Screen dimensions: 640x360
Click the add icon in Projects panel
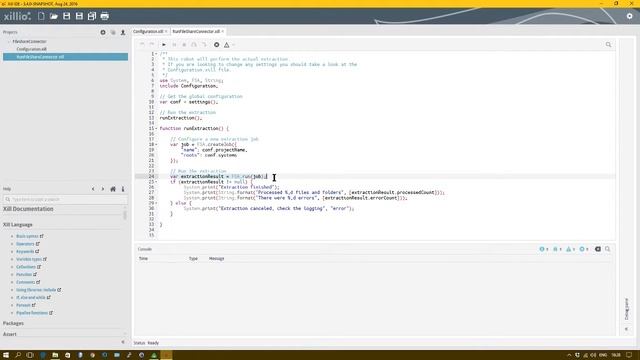coord(103,32)
